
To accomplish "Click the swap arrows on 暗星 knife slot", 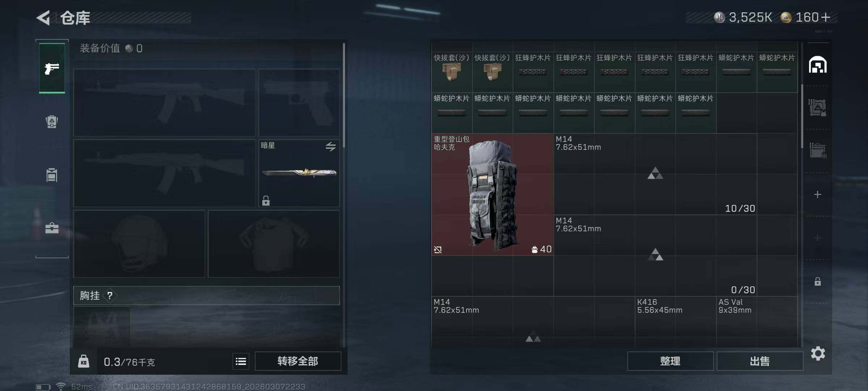I will 331,146.
